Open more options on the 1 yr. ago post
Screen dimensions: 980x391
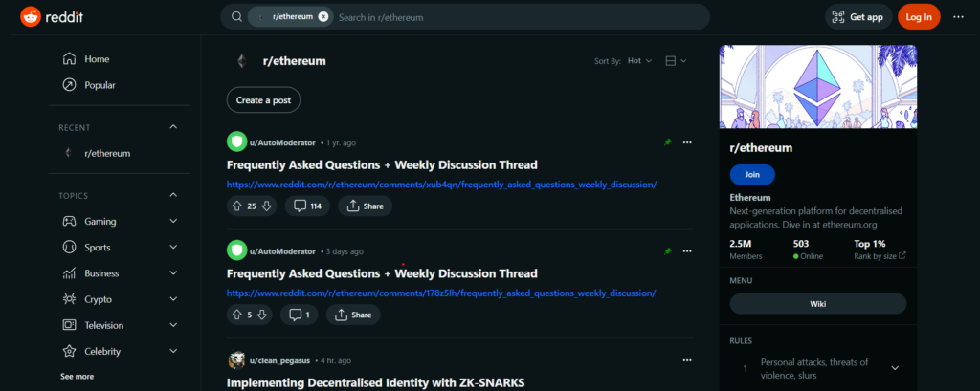point(687,143)
